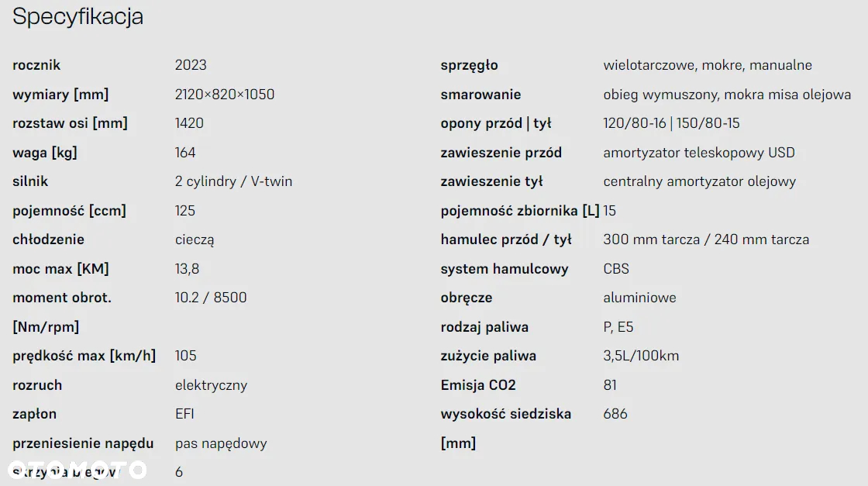Viewport: 868px width, 486px height.
Task: Click the rozstaw osi value 1420
Action: point(189,123)
